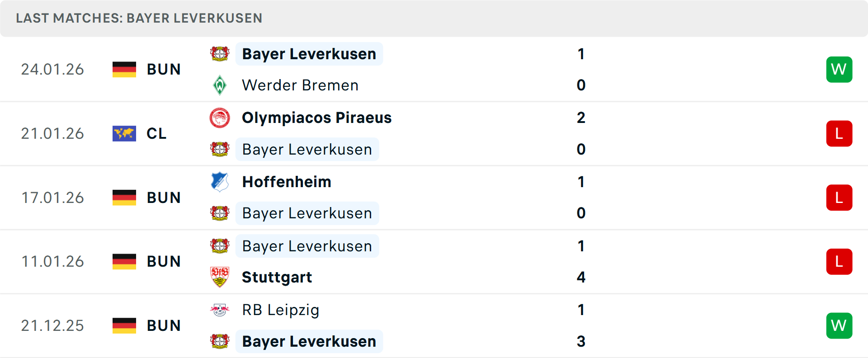Viewport: 868px width, 358px height.
Task: Select the CL competition label
Action: (x=156, y=133)
